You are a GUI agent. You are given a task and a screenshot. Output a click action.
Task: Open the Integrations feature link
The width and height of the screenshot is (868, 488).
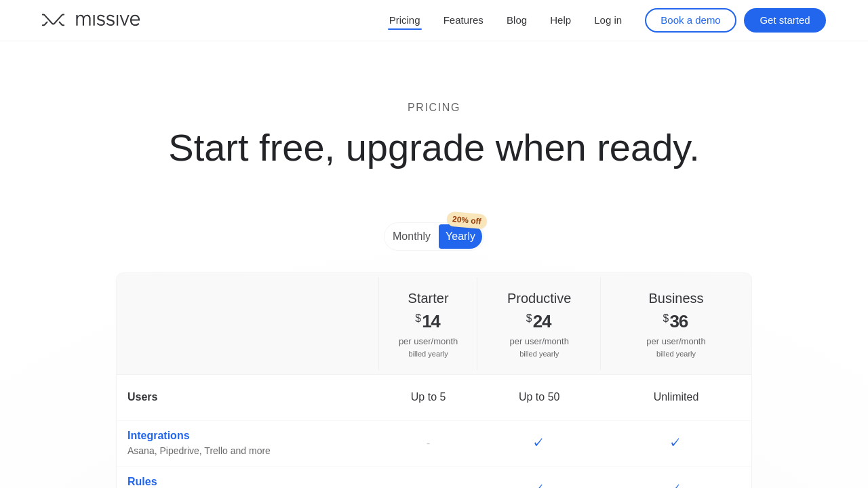[x=159, y=436]
